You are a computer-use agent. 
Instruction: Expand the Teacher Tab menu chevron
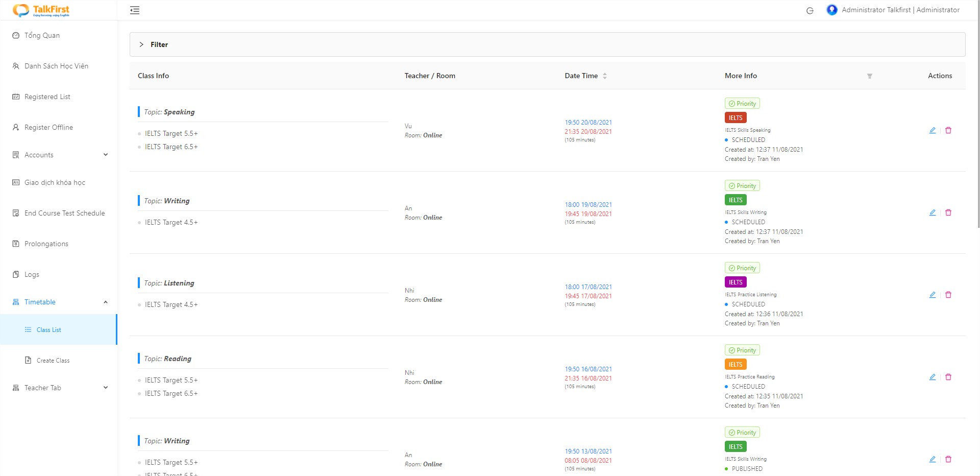pos(106,388)
